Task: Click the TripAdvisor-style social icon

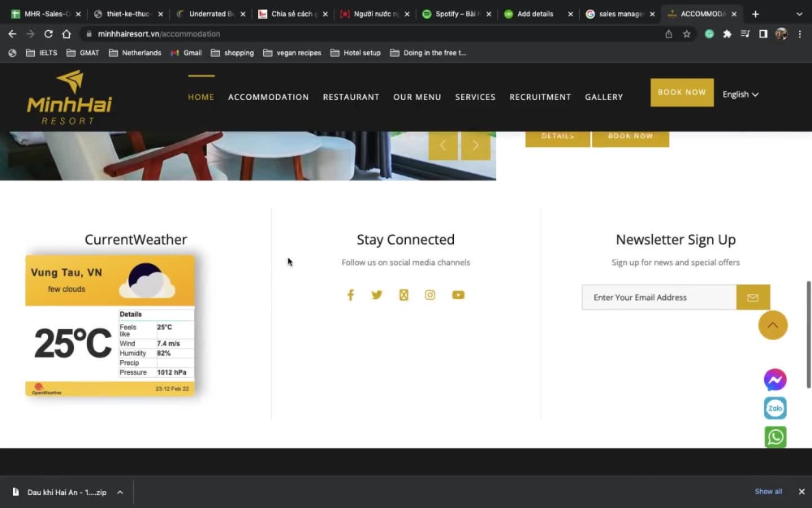Action: pyautogui.click(x=404, y=295)
